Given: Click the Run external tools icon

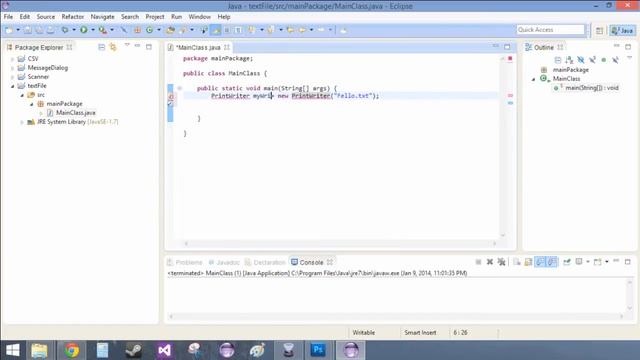Looking at the screenshot, I should coord(102,30).
